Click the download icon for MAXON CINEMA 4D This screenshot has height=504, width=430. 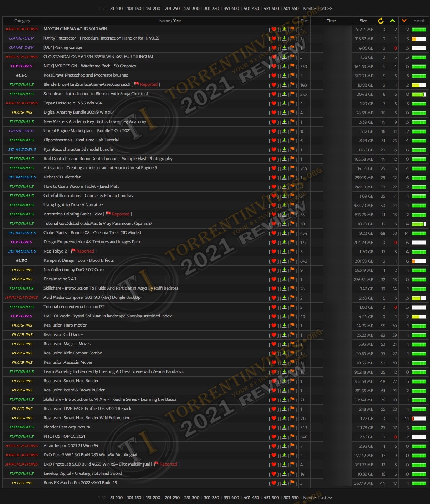tap(284, 29)
